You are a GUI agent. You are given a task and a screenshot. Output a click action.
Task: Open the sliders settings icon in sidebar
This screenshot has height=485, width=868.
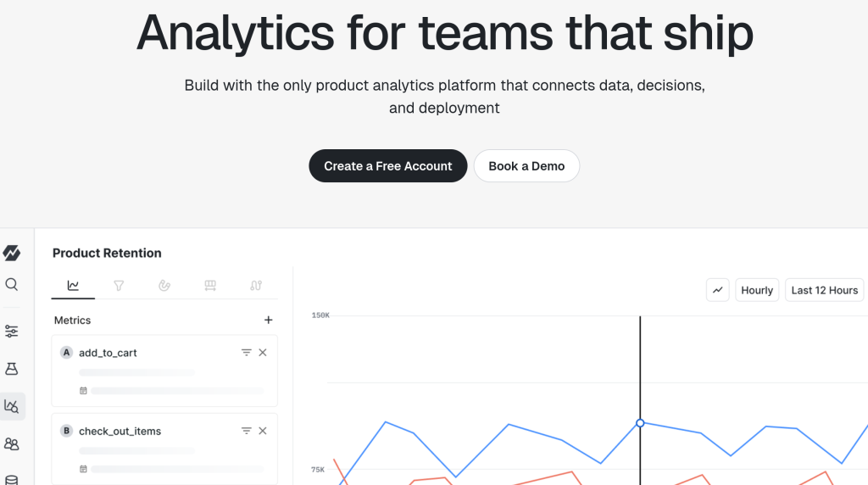[12, 331]
